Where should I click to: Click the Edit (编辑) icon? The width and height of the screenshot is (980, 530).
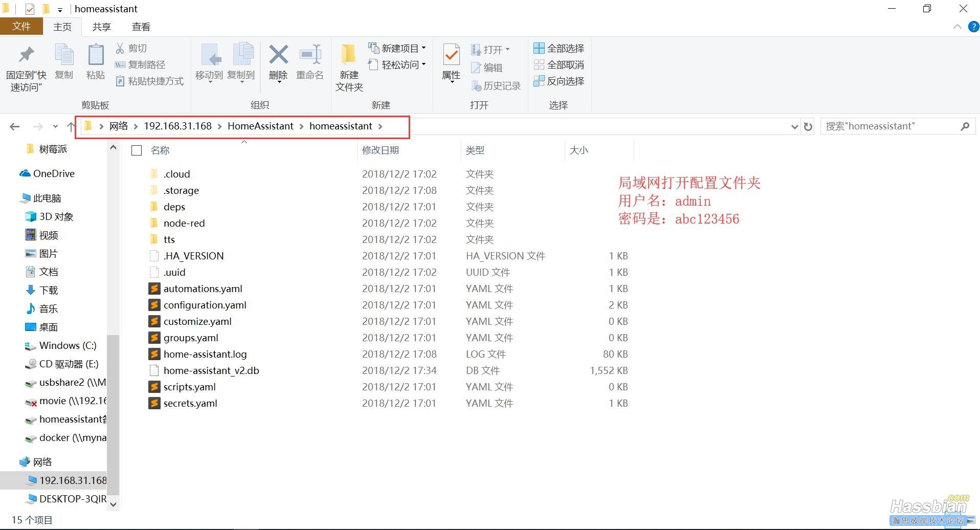point(476,68)
